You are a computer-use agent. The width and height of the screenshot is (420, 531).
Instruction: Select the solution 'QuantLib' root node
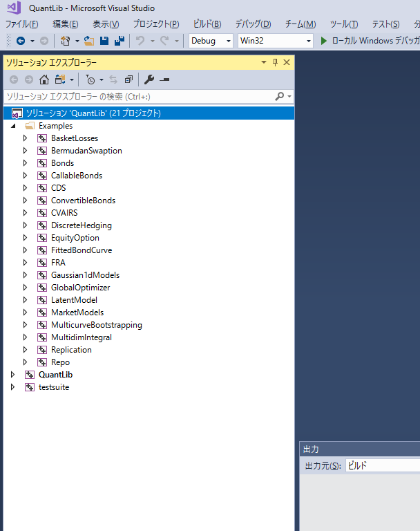point(149,113)
